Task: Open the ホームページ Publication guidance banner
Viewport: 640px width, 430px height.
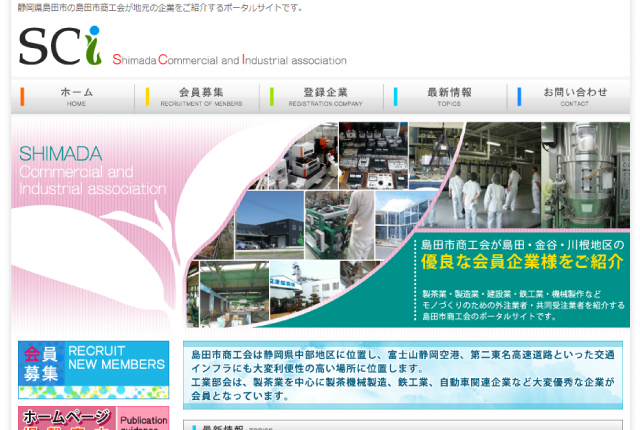Action: [x=93, y=418]
